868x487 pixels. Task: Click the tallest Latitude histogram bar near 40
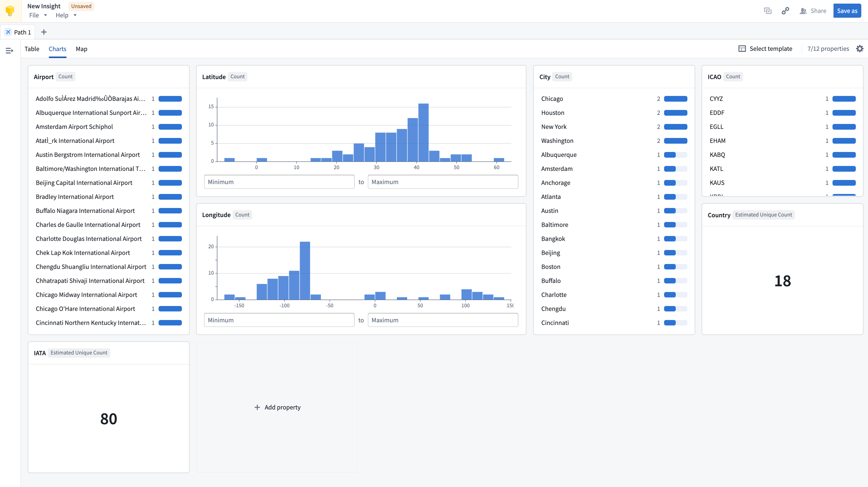tap(423, 133)
